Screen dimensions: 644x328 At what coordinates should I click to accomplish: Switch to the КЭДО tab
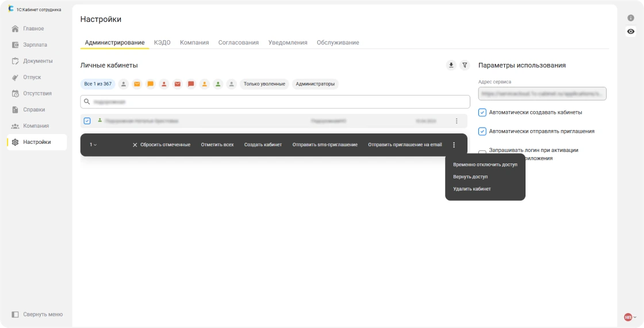pyautogui.click(x=162, y=43)
